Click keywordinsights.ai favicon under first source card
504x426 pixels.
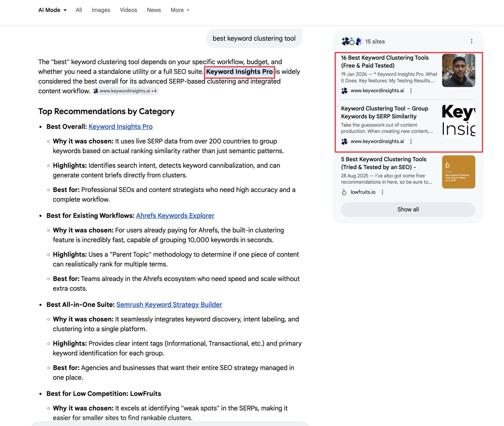(x=344, y=91)
